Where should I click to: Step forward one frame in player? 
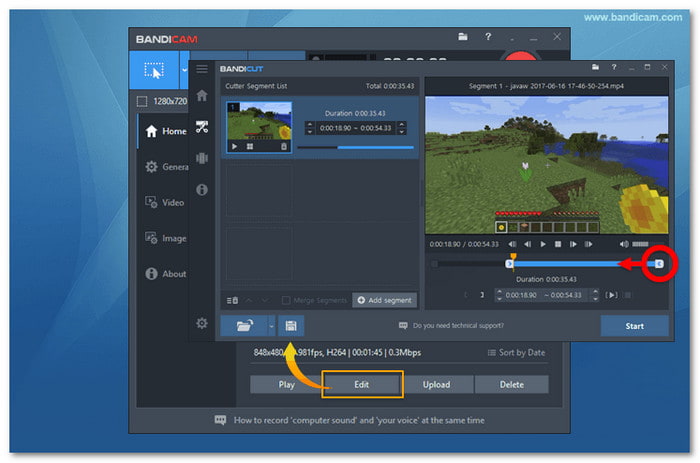click(573, 244)
